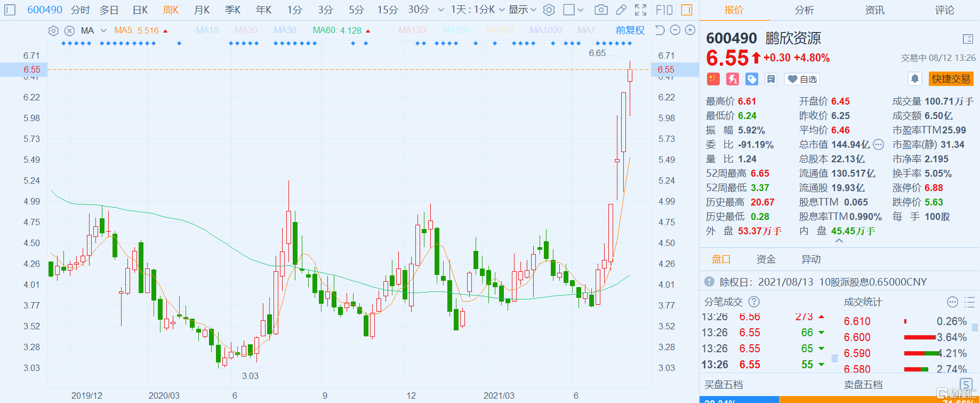Viewport: 980px width, 403px height.
Task: Open chart settings gear in top toolbar
Action: pos(549,10)
